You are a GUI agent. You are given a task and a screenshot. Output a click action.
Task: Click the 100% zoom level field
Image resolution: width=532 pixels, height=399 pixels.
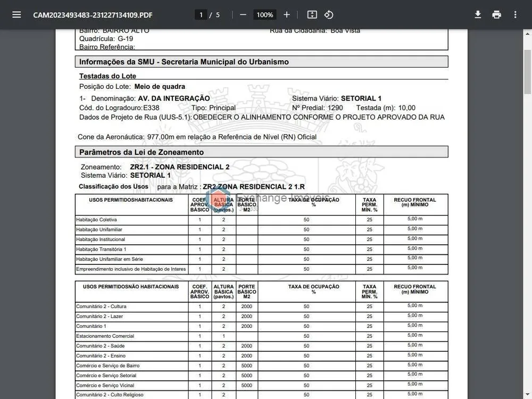pyautogui.click(x=264, y=14)
